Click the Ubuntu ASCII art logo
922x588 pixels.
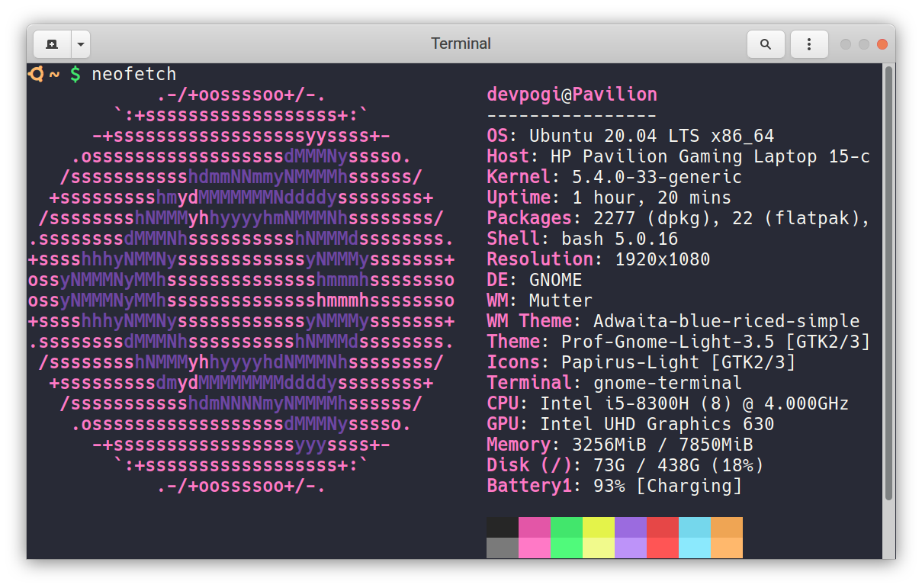[x=241, y=291]
